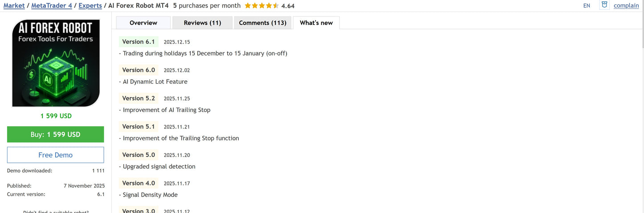Click the complain icon beside the language selector
Image resolution: width=644 pixels, height=213 pixels.
click(604, 5)
